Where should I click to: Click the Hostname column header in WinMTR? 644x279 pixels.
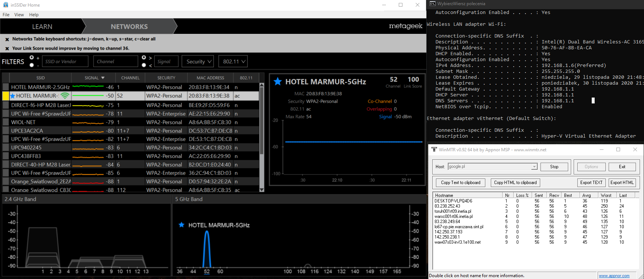point(468,195)
